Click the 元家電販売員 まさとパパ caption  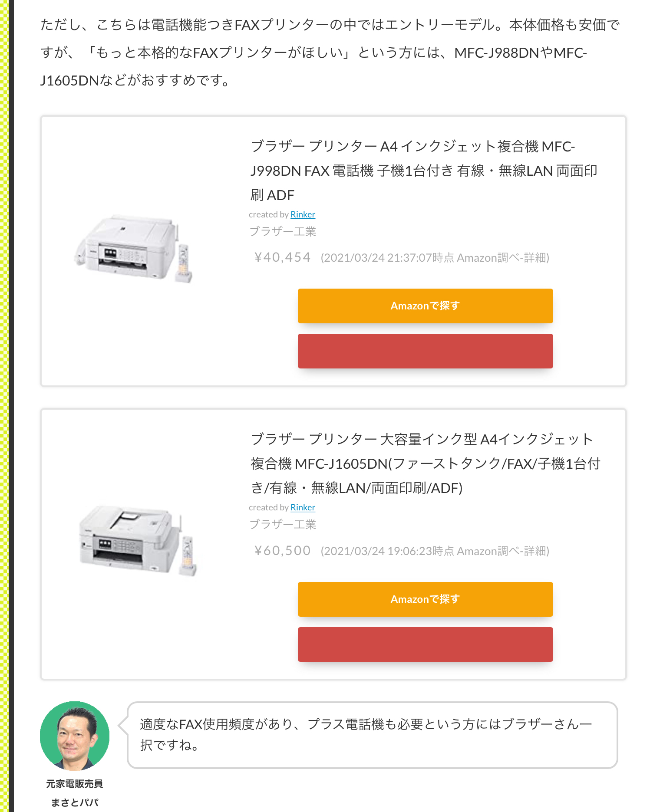tap(75, 793)
